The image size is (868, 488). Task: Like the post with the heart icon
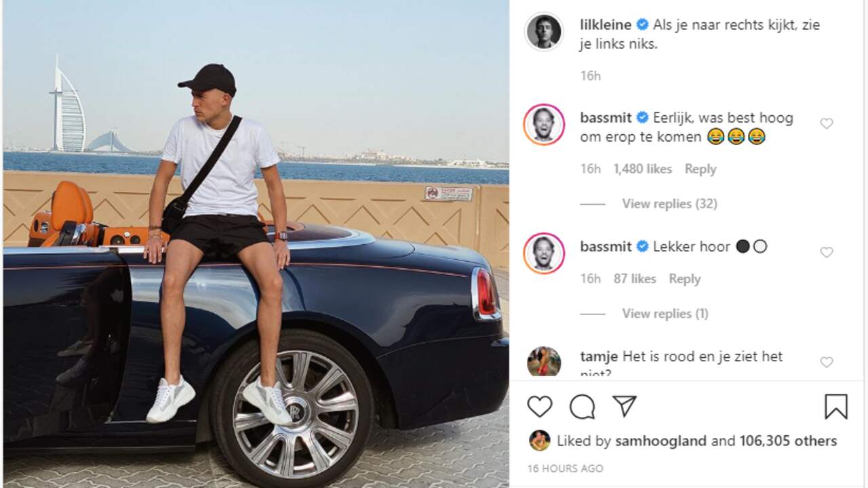[x=540, y=407]
